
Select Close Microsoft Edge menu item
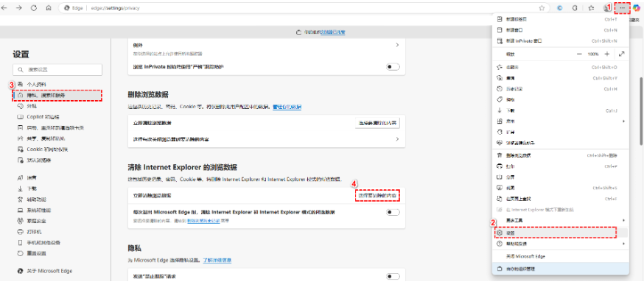pos(560,256)
